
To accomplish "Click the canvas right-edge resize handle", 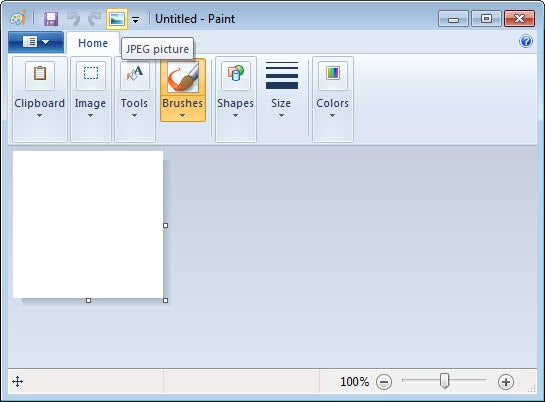I will (x=165, y=225).
